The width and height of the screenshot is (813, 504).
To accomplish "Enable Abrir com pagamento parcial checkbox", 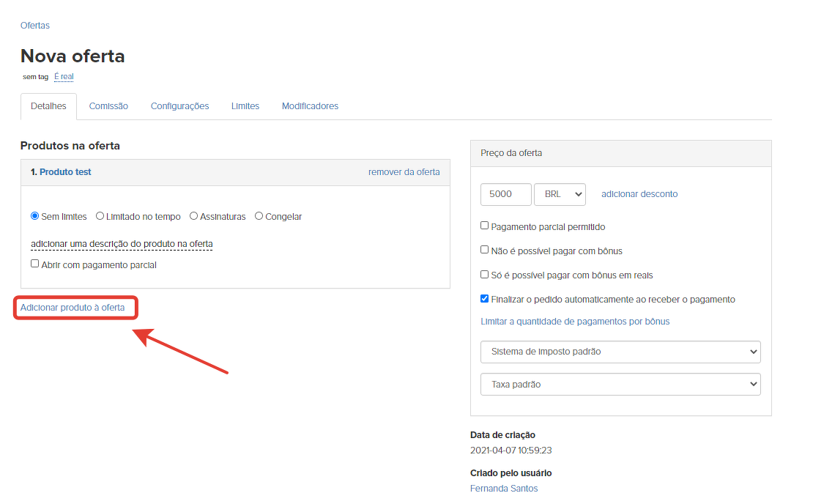I will point(35,264).
